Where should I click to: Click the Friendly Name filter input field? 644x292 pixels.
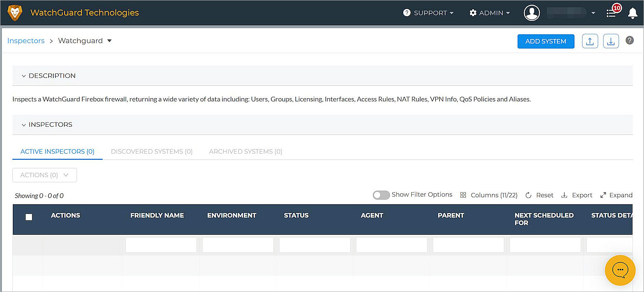coord(161,245)
